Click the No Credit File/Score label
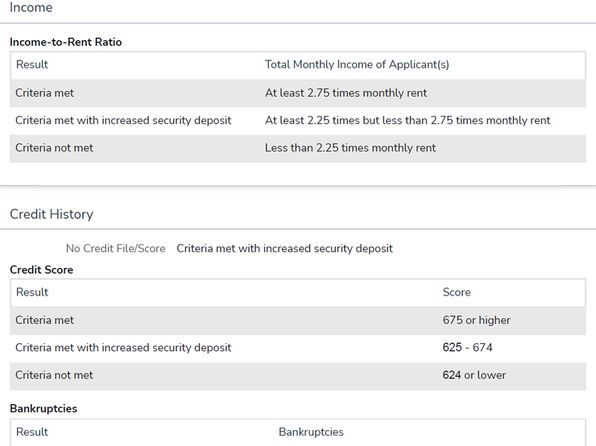Viewport: 596px width, 446px height. pos(116,248)
